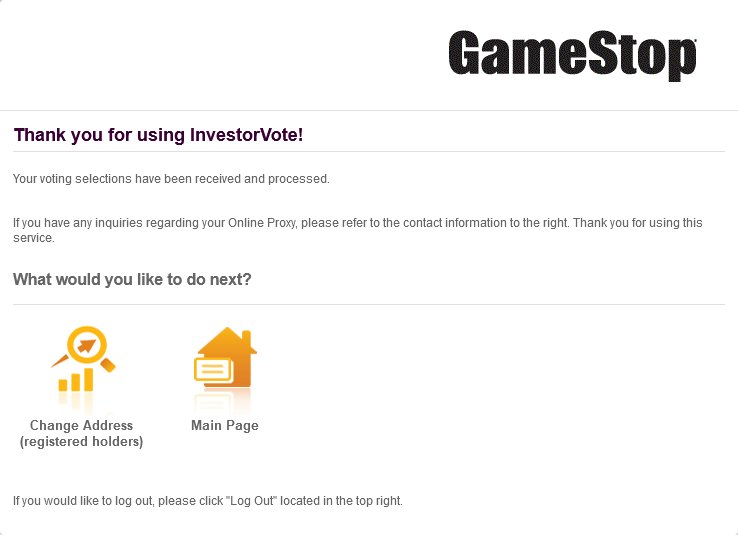This screenshot has width=738, height=535.
Task: Click the yellow bar chart graphic
Action: (76, 380)
